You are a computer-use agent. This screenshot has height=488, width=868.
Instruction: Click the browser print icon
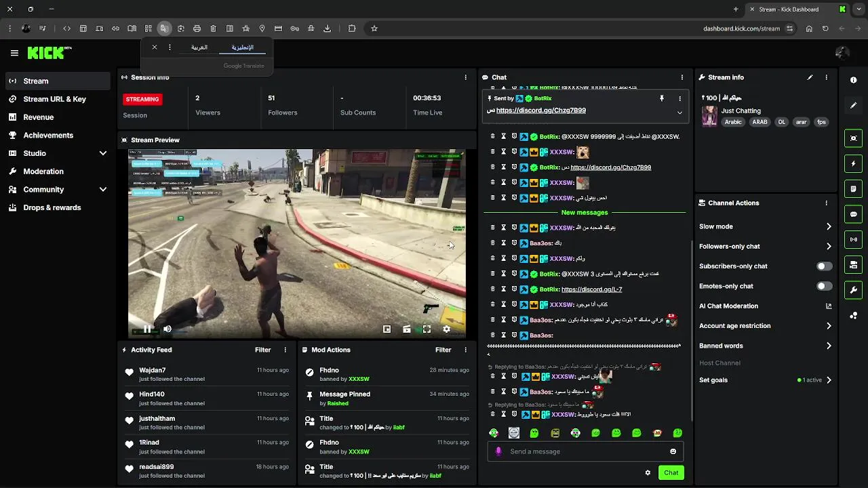tap(197, 28)
